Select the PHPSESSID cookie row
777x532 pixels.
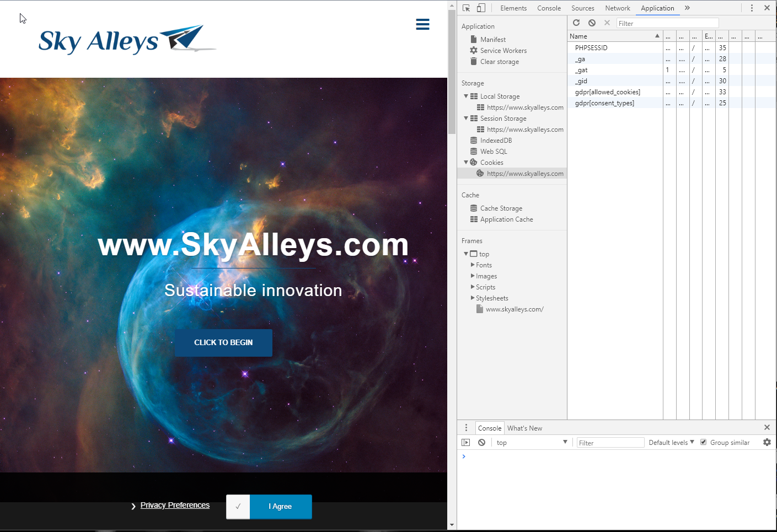click(672, 47)
